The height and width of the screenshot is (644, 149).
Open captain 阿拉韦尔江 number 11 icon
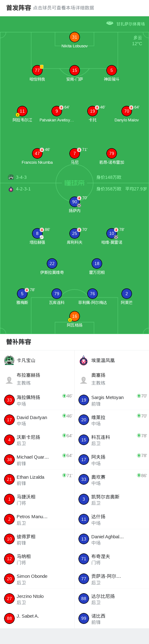(22, 111)
